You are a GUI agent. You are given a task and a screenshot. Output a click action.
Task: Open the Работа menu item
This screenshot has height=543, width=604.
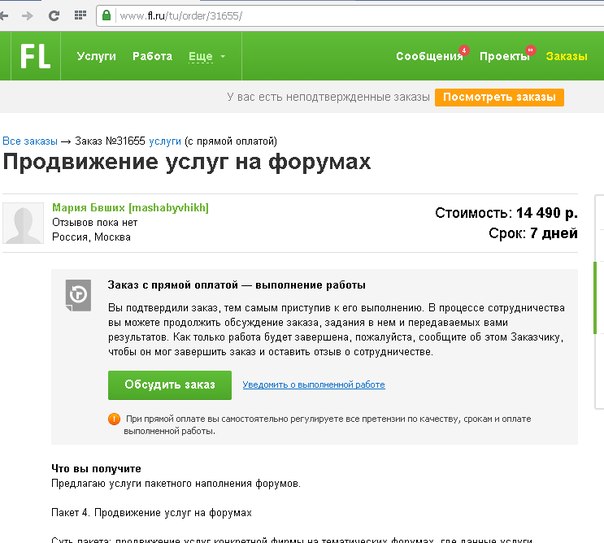click(152, 57)
